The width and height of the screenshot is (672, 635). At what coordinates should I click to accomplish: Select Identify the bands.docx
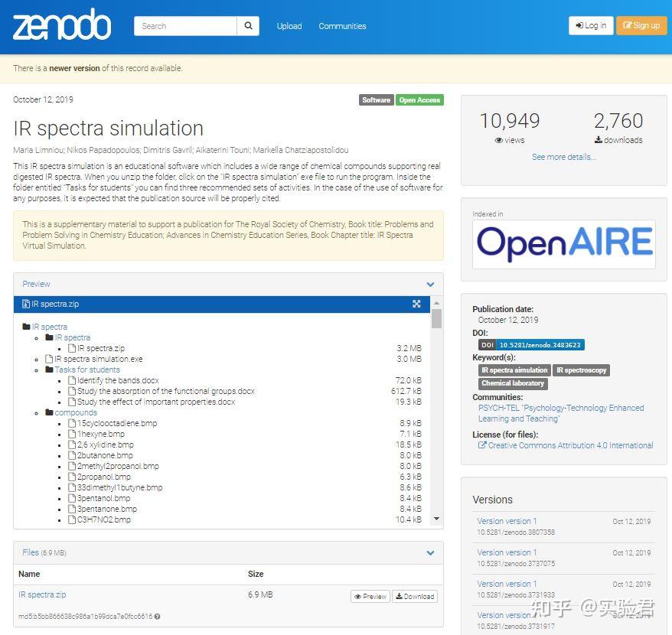click(118, 380)
